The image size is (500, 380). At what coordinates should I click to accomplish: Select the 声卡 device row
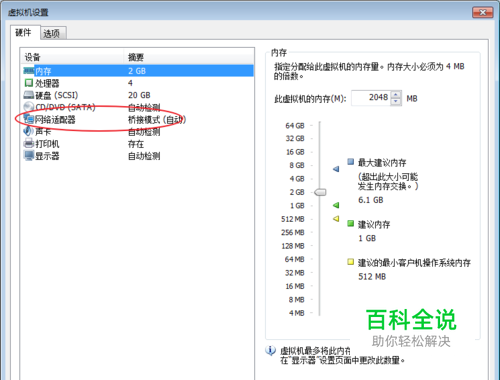(x=138, y=132)
